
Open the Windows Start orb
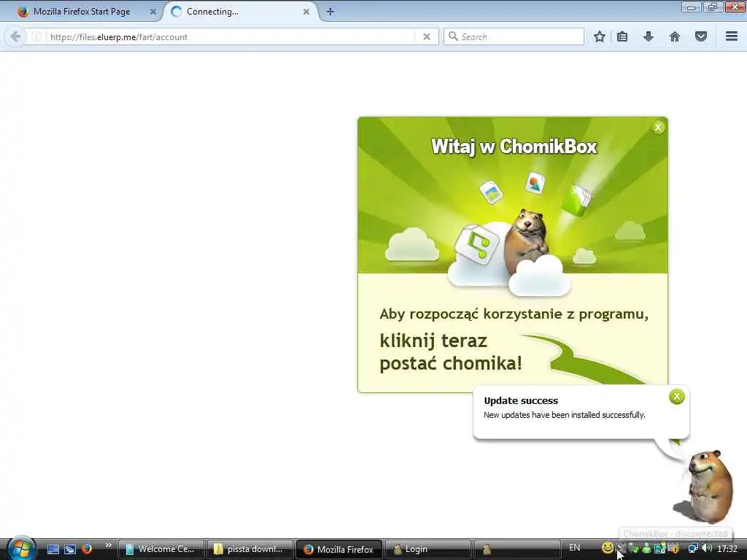click(x=21, y=548)
